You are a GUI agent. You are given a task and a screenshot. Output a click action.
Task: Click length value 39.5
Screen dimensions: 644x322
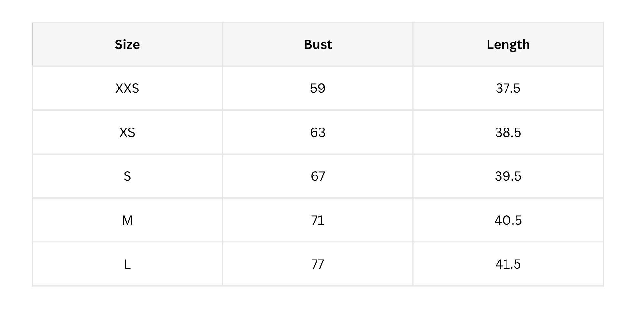[508, 176]
